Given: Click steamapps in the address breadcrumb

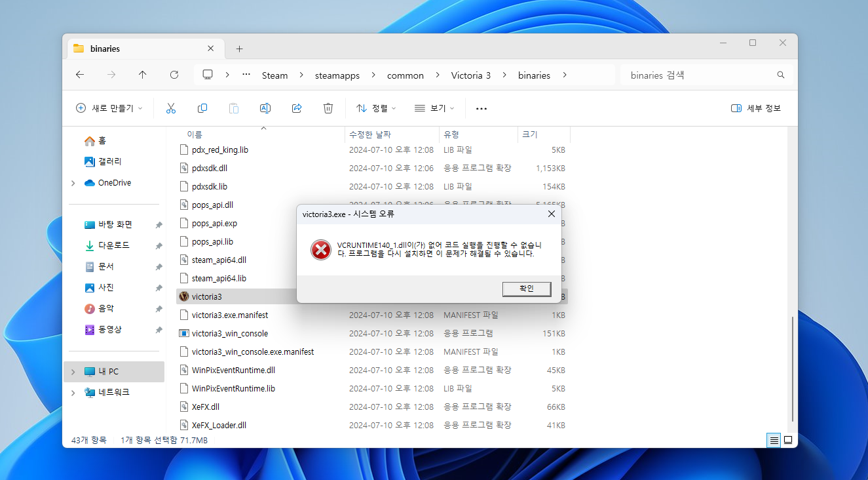Looking at the screenshot, I should [x=337, y=75].
